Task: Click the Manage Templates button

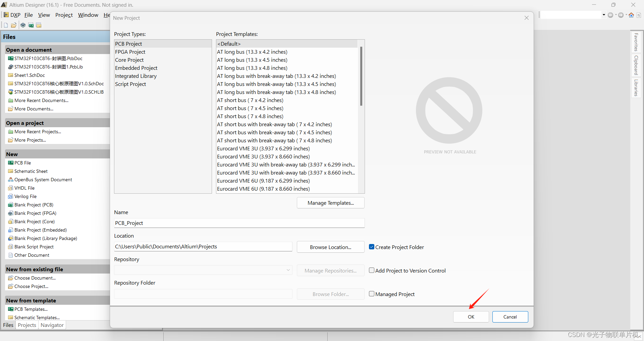Action: (331, 203)
